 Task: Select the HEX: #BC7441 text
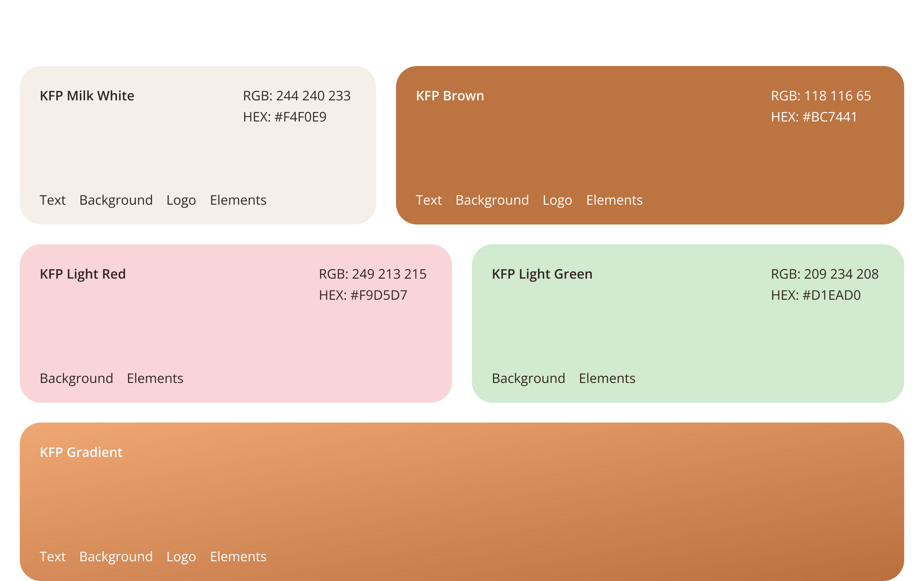814,117
